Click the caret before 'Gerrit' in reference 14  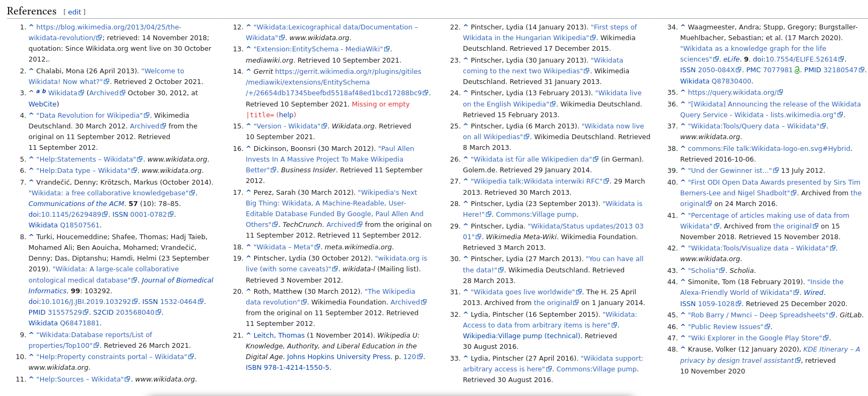[248, 71]
